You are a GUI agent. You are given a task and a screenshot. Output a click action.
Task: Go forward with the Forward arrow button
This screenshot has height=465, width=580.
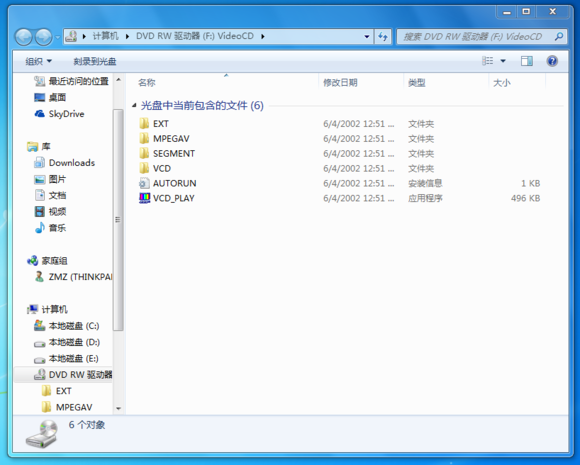point(44,37)
